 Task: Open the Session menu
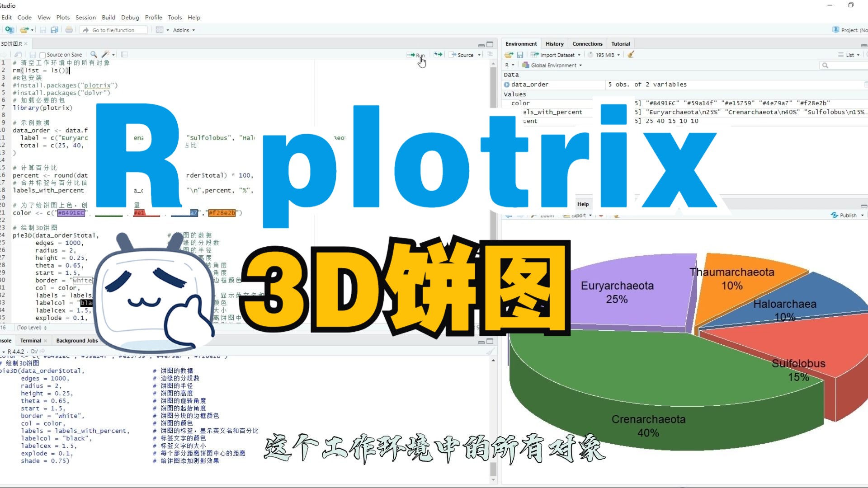coord(85,17)
